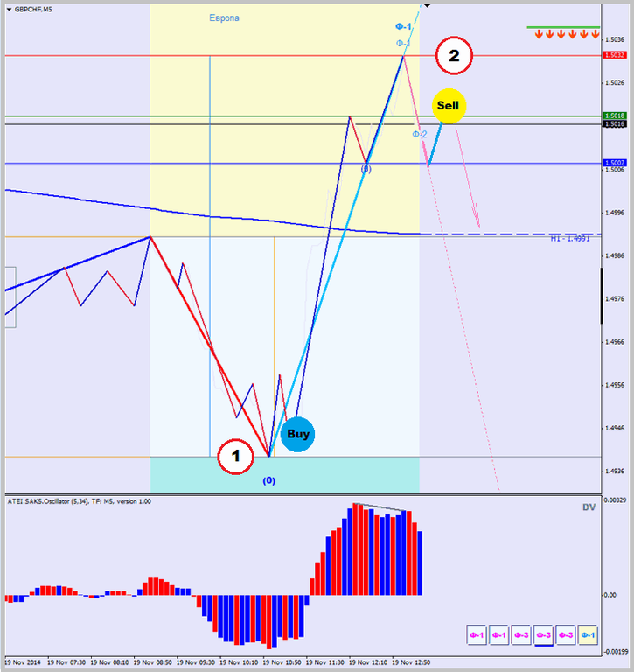Click the 1.5036 price axis value

[x=614, y=40]
